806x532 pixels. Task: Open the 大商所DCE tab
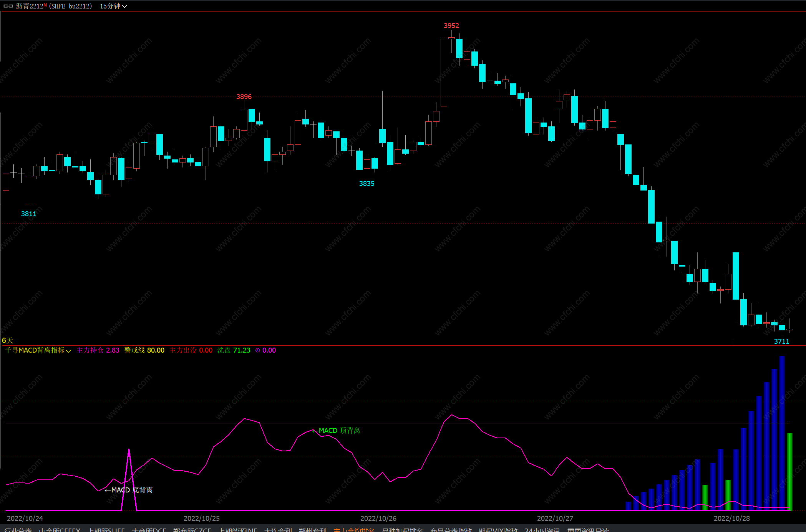pos(149,530)
